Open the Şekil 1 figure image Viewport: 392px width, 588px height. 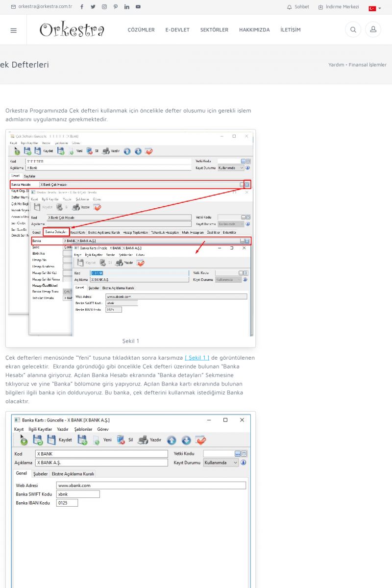pos(130,233)
